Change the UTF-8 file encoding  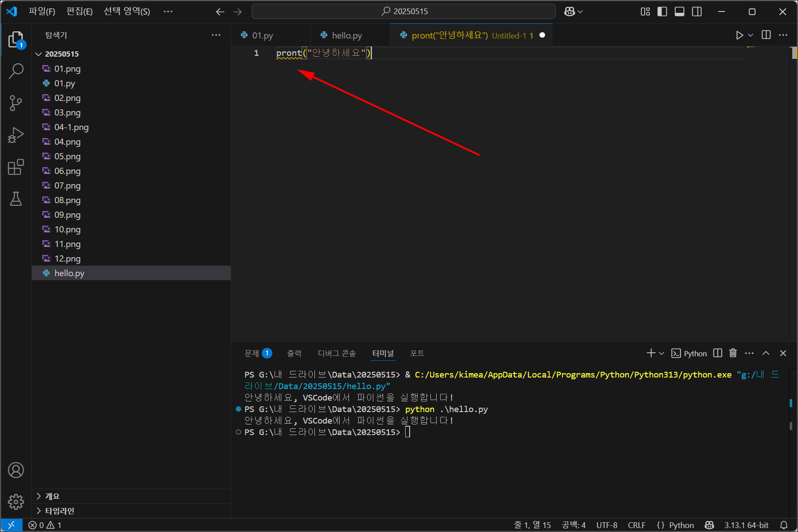(x=607, y=525)
